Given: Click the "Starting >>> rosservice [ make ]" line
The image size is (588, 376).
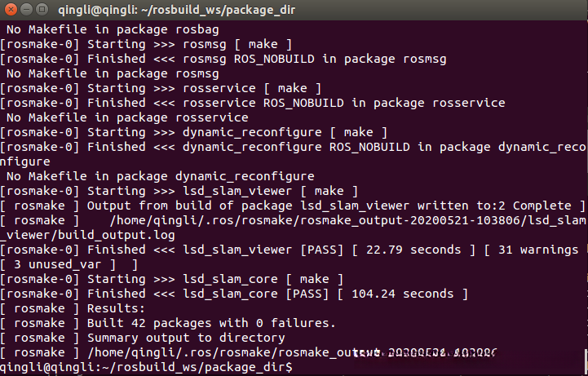Looking at the screenshot, I should (x=163, y=87).
